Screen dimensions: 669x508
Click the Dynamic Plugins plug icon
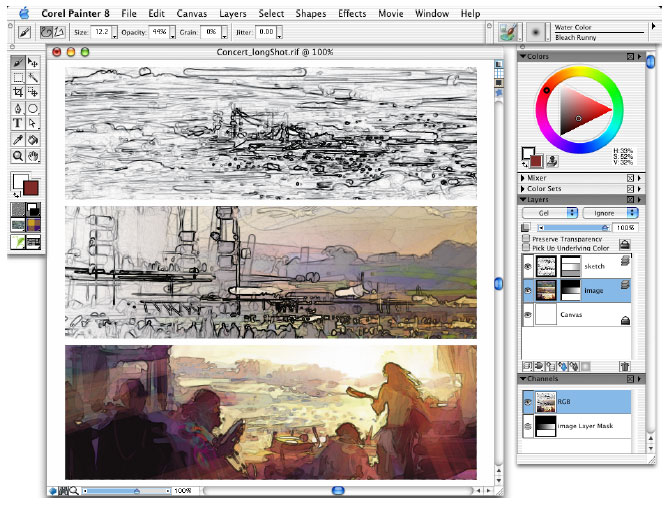539,366
